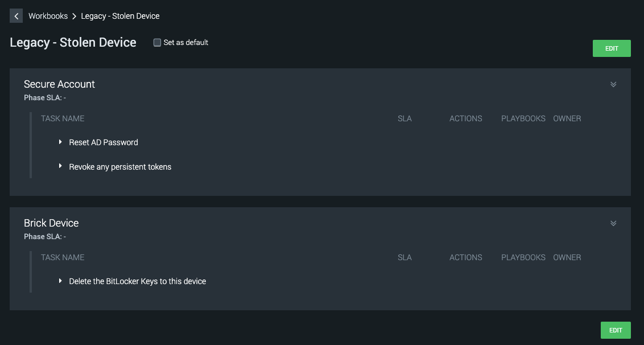The image size is (644, 345).
Task: Select the Reset AD Password task name
Action: click(104, 142)
